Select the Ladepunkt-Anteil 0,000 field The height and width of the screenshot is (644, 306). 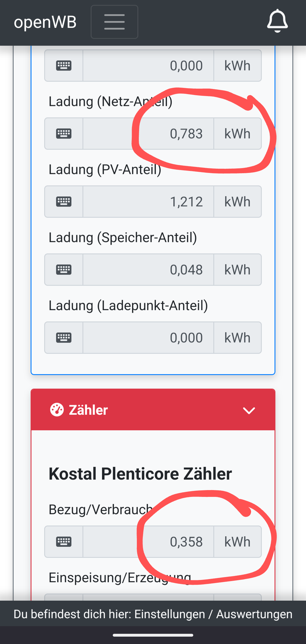148,338
